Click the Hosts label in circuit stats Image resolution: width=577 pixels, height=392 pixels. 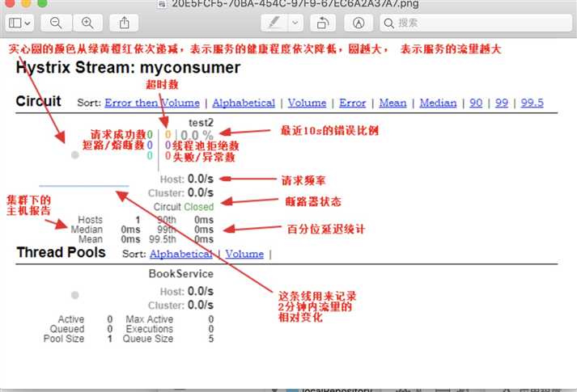coord(90,220)
